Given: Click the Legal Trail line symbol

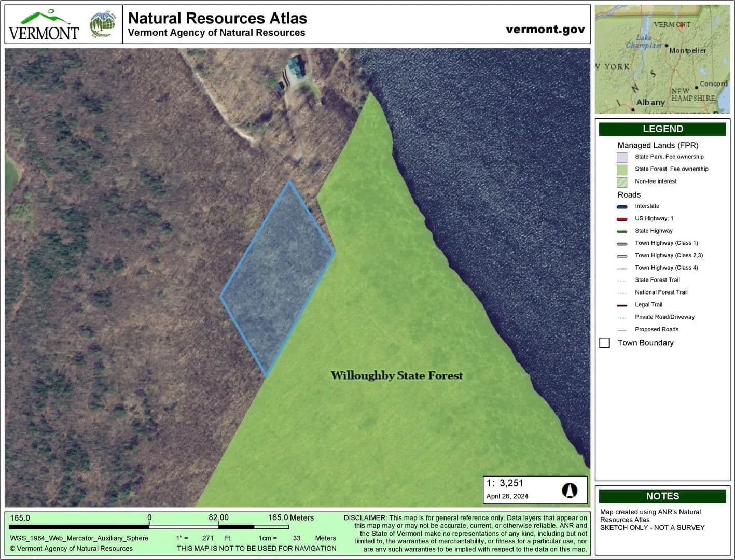Looking at the screenshot, I should [622, 305].
